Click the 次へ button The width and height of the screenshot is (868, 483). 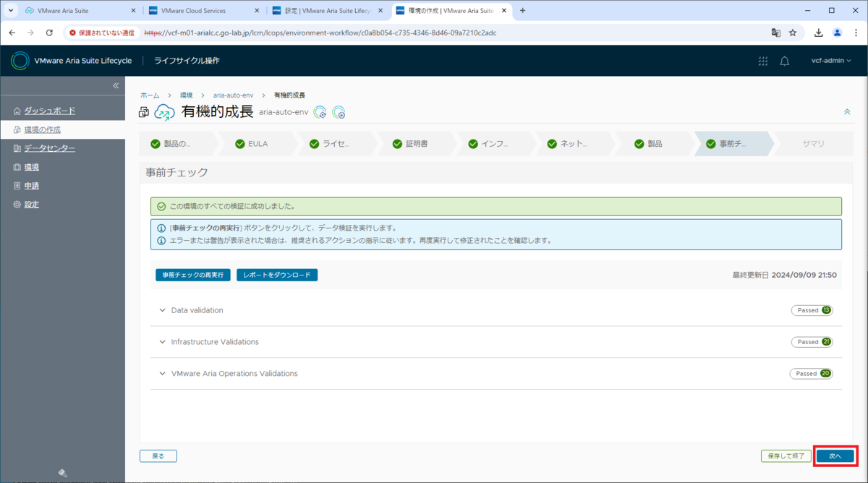tap(835, 456)
